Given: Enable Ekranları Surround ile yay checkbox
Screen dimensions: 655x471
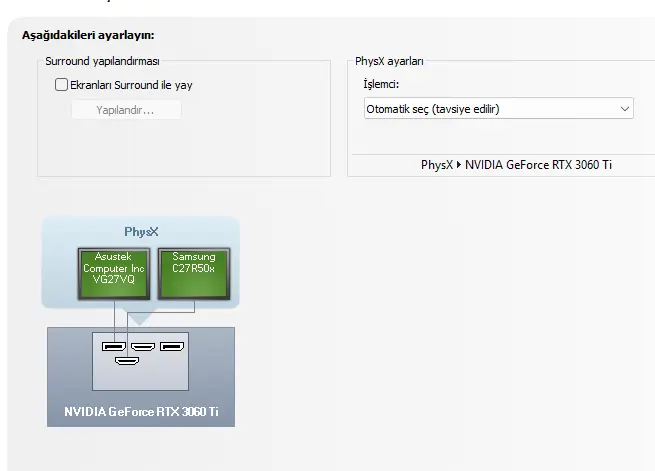Looking at the screenshot, I should click(x=61, y=85).
